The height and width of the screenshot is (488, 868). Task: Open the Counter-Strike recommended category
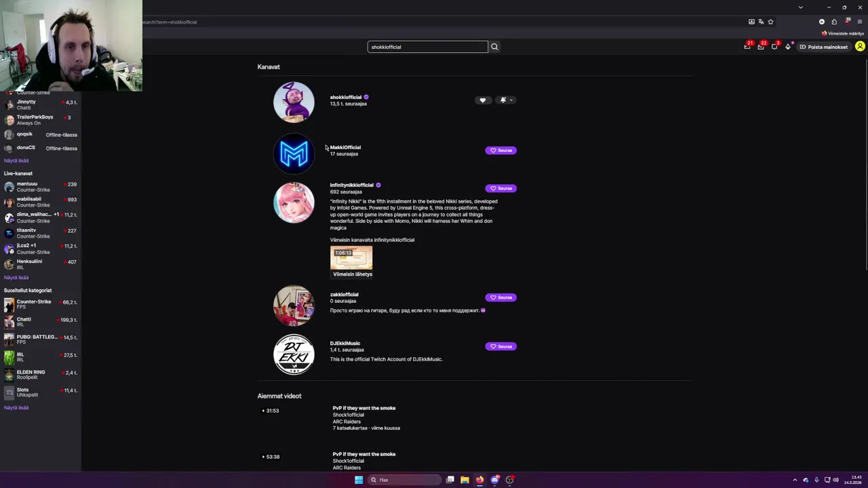(x=41, y=304)
